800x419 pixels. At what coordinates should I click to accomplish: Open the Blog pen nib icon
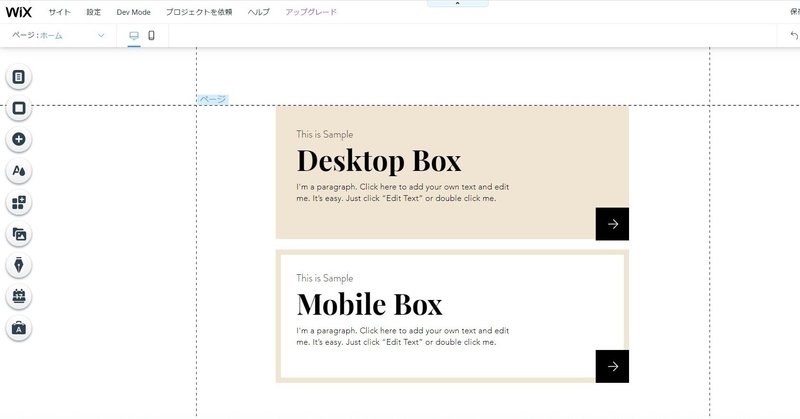19,265
